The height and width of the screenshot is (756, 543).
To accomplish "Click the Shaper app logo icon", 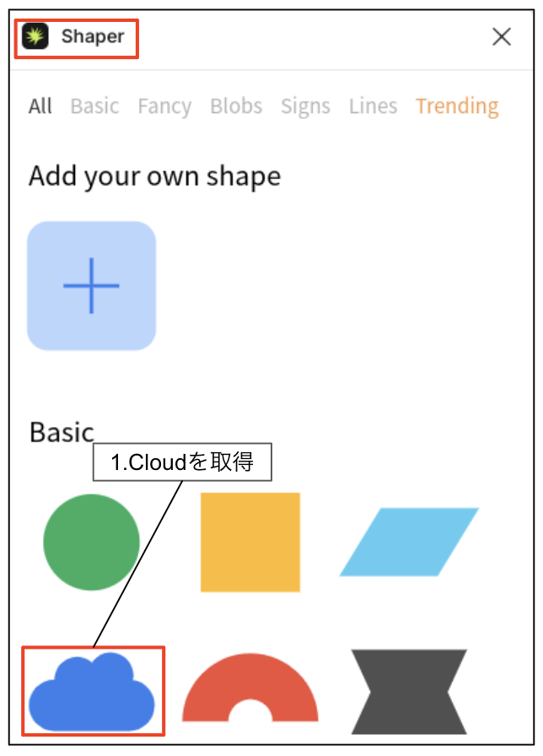I will point(35,36).
